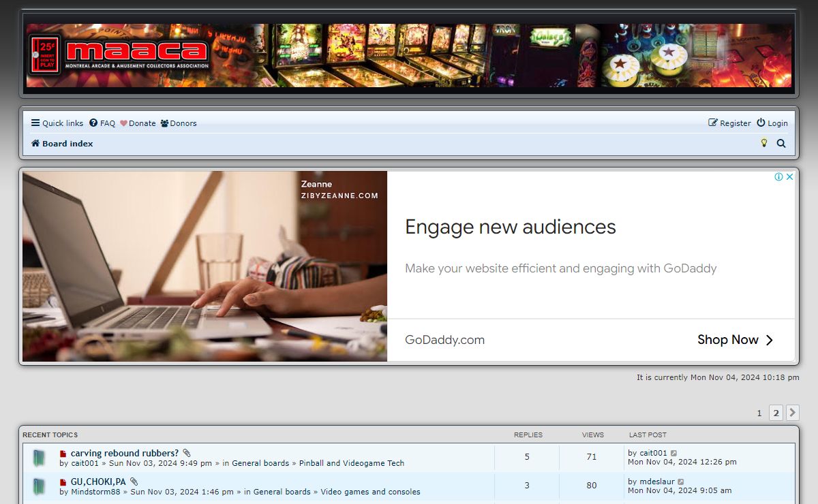Open the FAQ page
The width and height of the screenshot is (818, 504).
[x=102, y=123]
